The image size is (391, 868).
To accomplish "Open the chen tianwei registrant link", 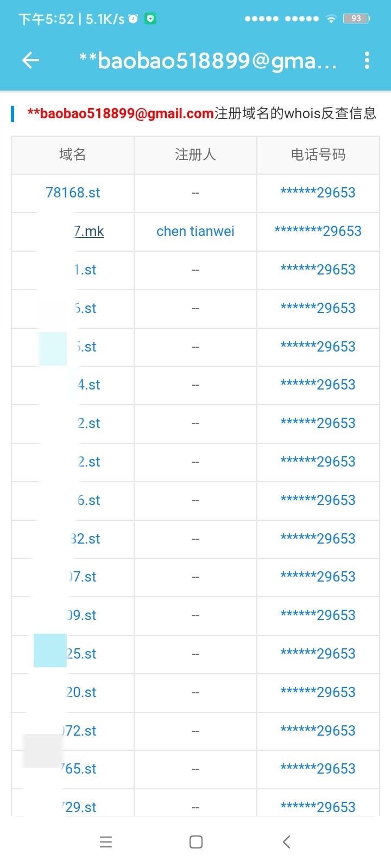I will click(x=195, y=231).
